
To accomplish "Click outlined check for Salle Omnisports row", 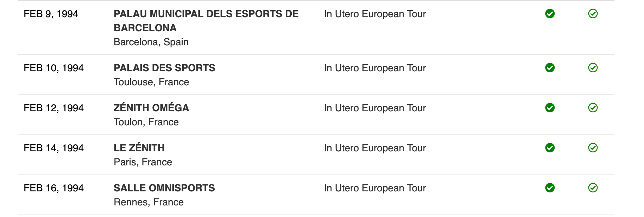I will (x=593, y=188).
